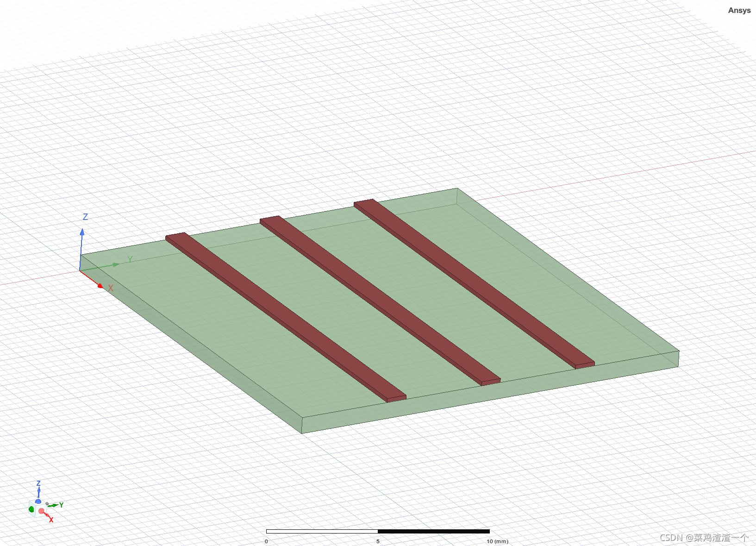Click the X axis label near the origin
This screenshot has height=546, width=756.
[111, 288]
